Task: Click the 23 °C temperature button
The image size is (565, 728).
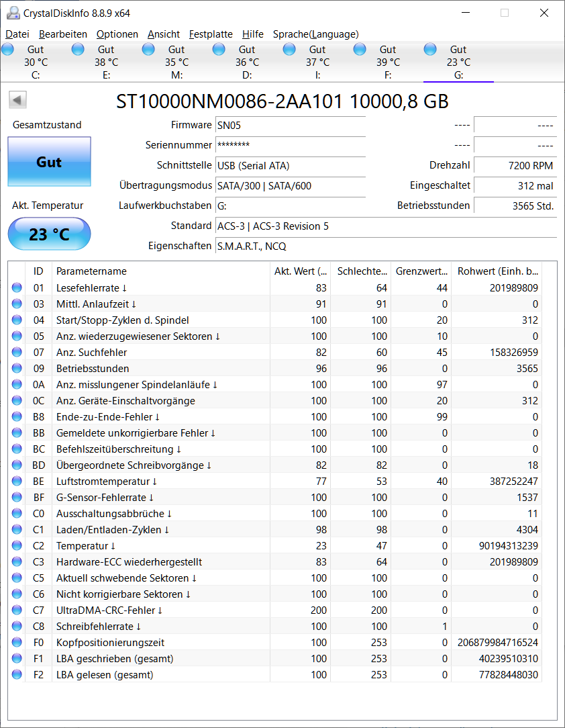Action: pyautogui.click(x=49, y=234)
